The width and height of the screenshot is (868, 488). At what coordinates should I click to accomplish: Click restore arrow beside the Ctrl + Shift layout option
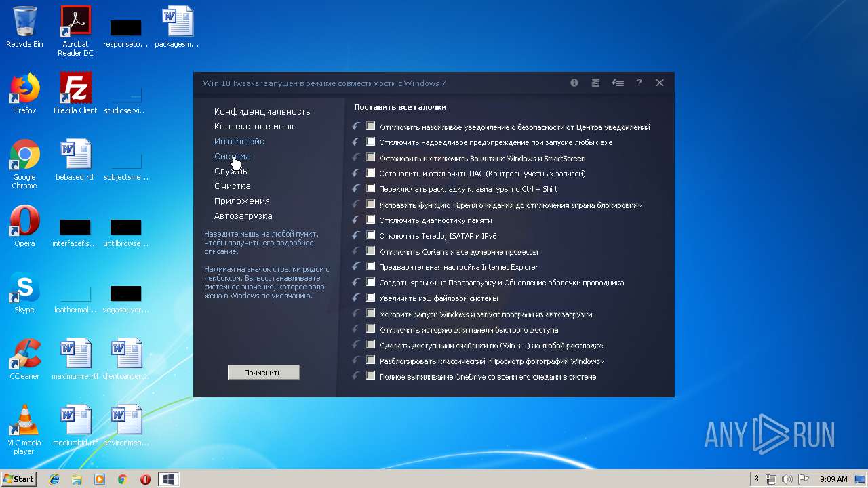coord(356,188)
